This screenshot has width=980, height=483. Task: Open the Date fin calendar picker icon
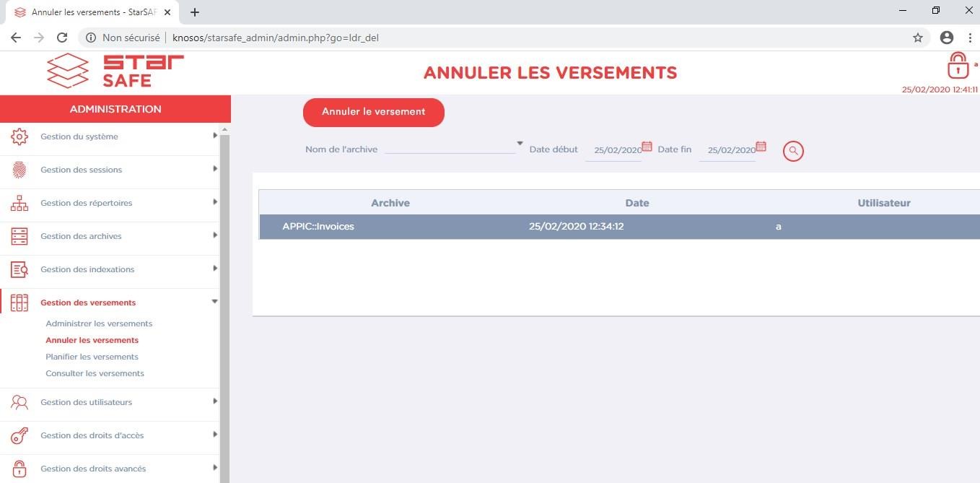(x=761, y=147)
